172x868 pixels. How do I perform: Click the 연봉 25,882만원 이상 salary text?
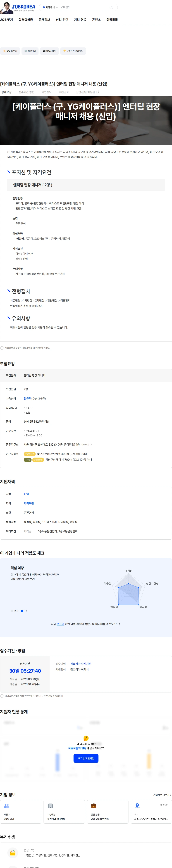pyautogui.click(x=37, y=421)
